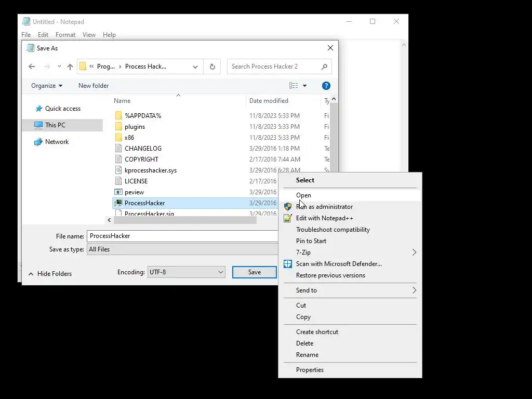Viewport: 532px width, 399px height.
Task: Open Notepad Edit menu
Action: click(43, 35)
